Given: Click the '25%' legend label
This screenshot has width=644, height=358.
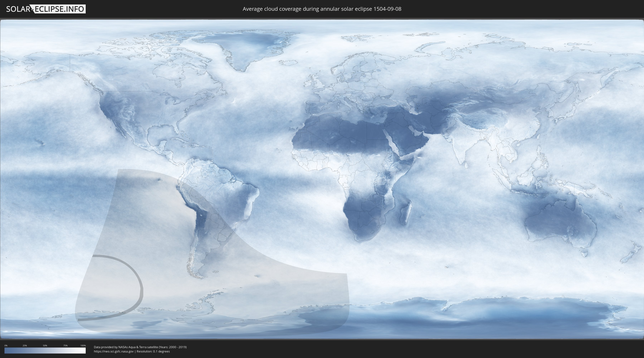Looking at the screenshot, I should point(25,345).
